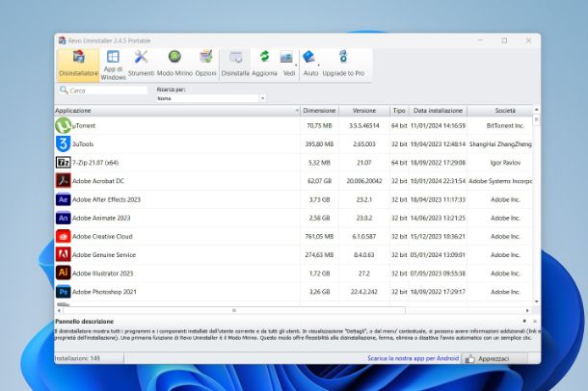The height and width of the screenshot is (391, 588).
Task: Activate Modo Mirino hunter mode
Action: 174,65
